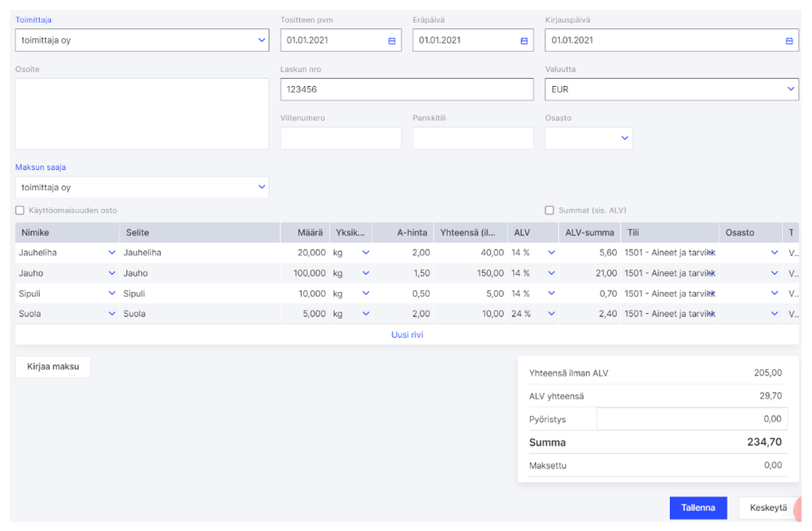
Task: Expand the Jauheliha item dropdown arrow
Action: [111, 253]
